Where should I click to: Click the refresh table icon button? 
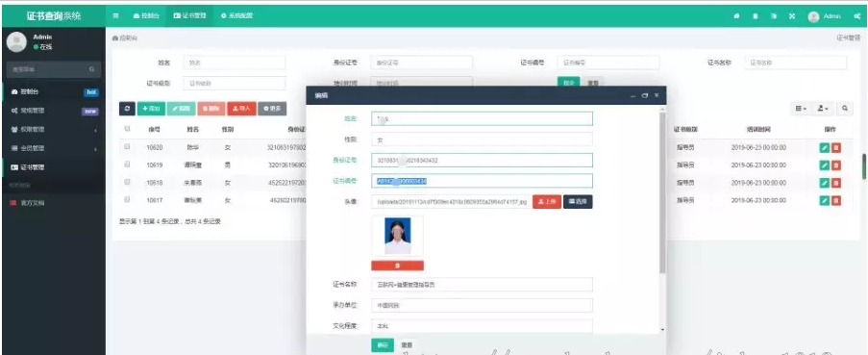127,109
